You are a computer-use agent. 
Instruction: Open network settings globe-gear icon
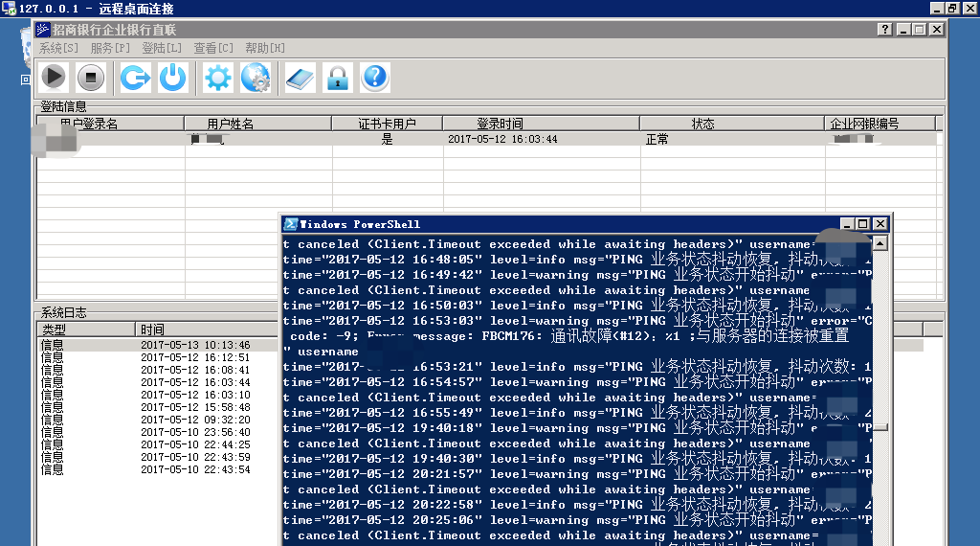click(256, 77)
